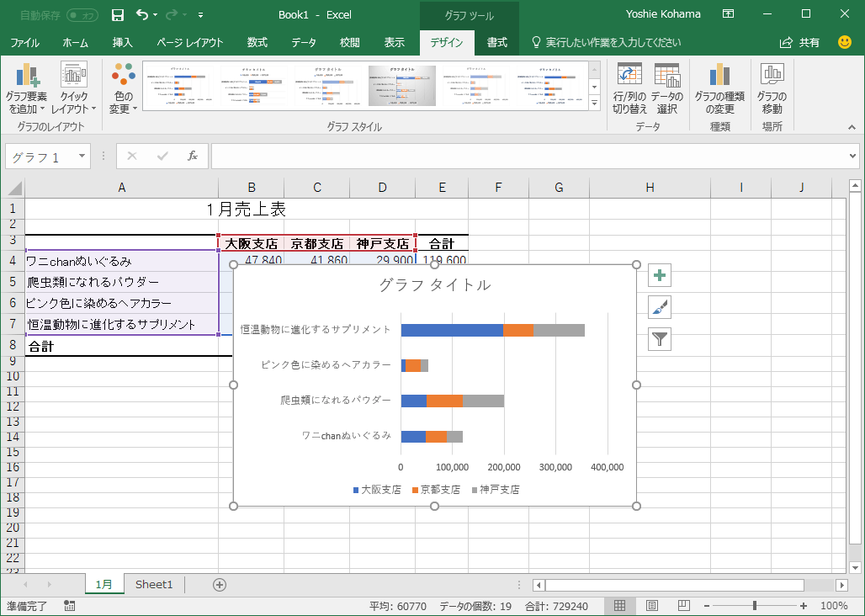Click the New Sheet plus icon

[220, 585]
